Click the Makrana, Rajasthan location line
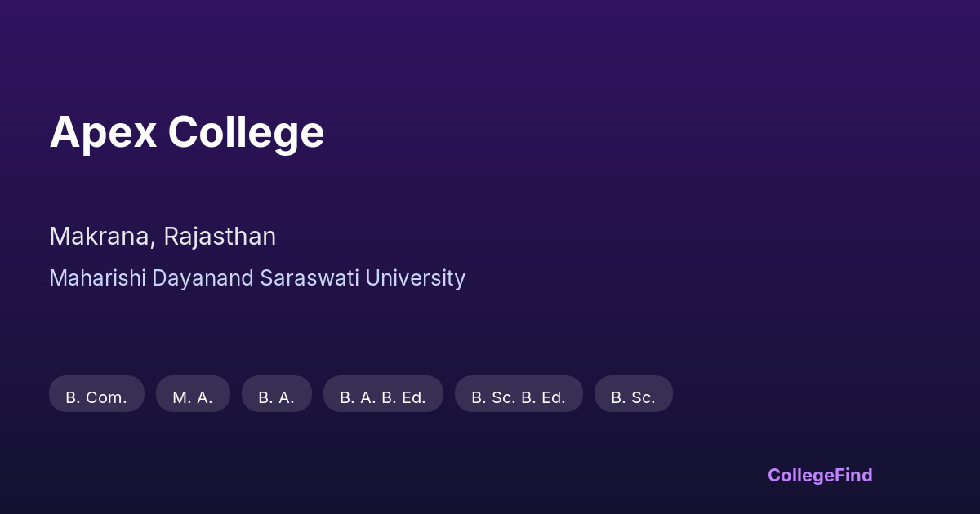Screen dimensions: 980x514 163,237
